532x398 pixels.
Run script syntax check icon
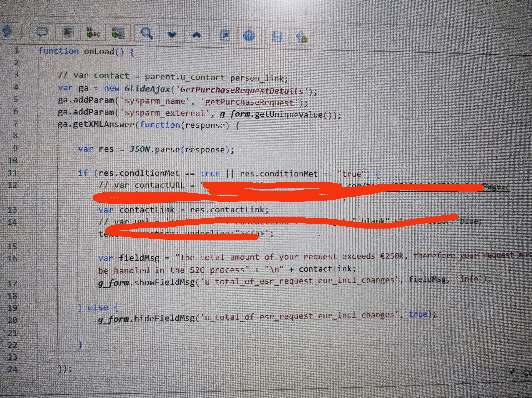302,37
